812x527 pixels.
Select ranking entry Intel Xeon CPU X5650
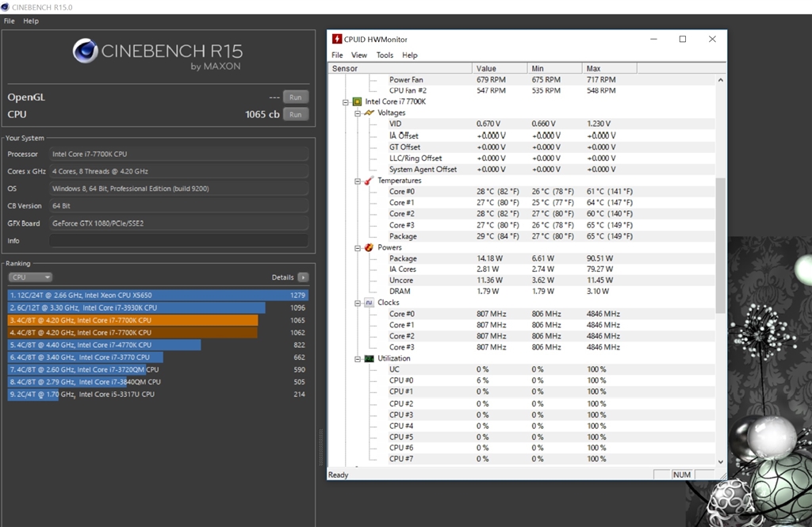(x=158, y=295)
